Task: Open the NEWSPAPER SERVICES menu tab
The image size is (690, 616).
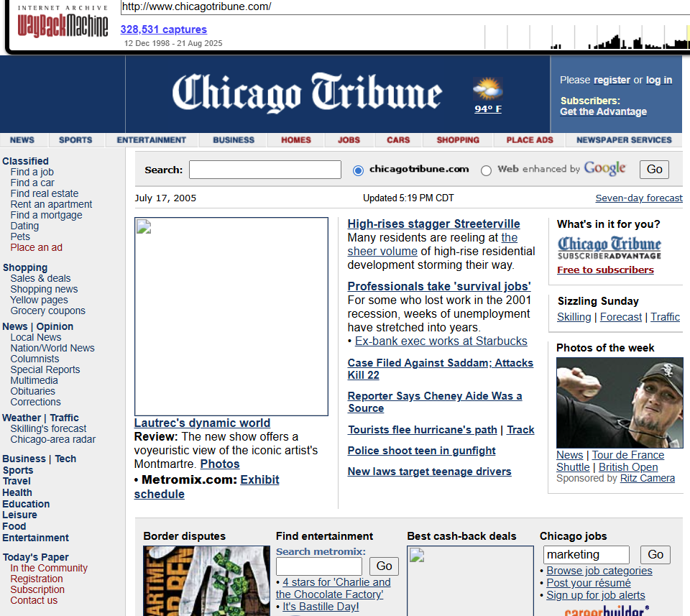Action: coord(624,140)
